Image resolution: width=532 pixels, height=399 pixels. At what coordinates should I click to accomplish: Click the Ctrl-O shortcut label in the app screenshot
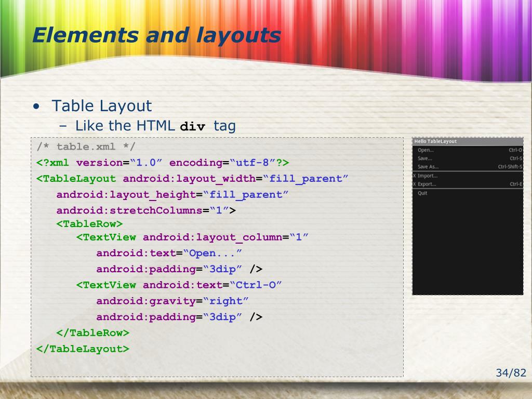(x=515, y=150)
